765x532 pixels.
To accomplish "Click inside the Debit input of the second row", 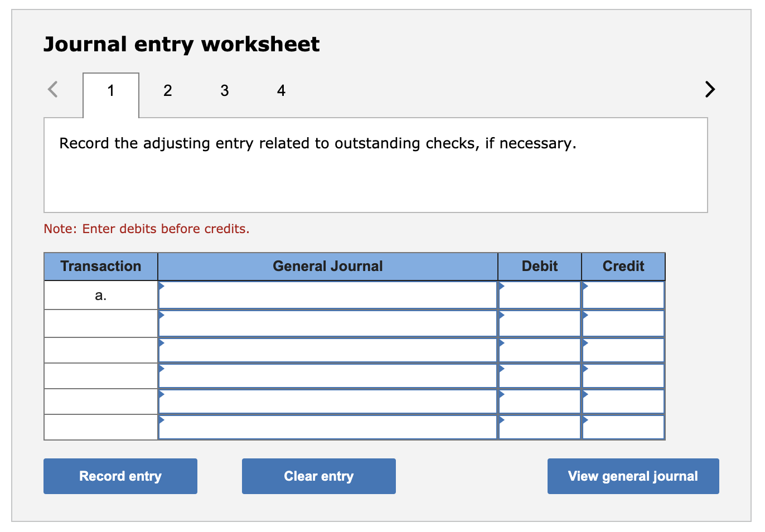I will click(539, 322).
